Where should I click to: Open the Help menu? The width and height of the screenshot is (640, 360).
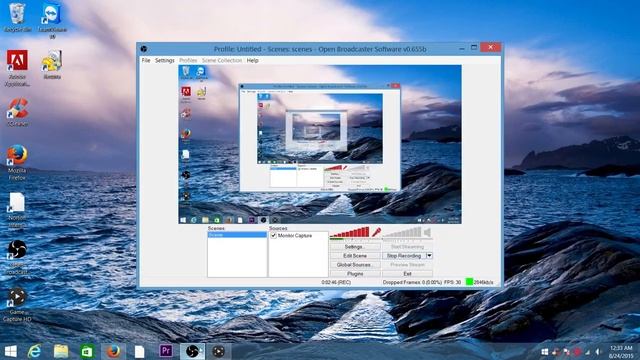click(x=253, y=60)
